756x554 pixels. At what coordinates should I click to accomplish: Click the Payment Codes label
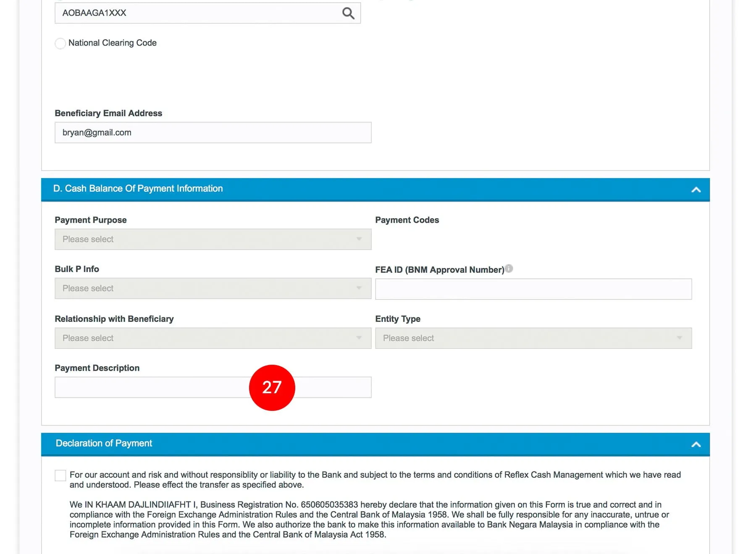[407, 220]
